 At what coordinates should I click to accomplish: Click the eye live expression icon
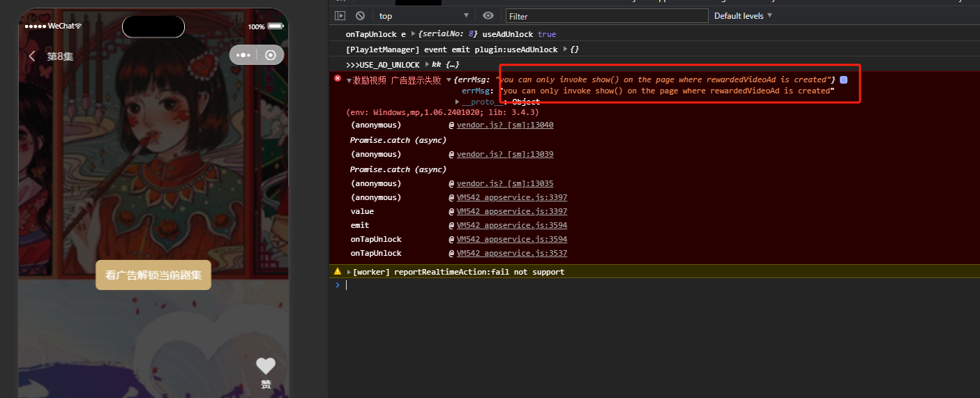488,15
